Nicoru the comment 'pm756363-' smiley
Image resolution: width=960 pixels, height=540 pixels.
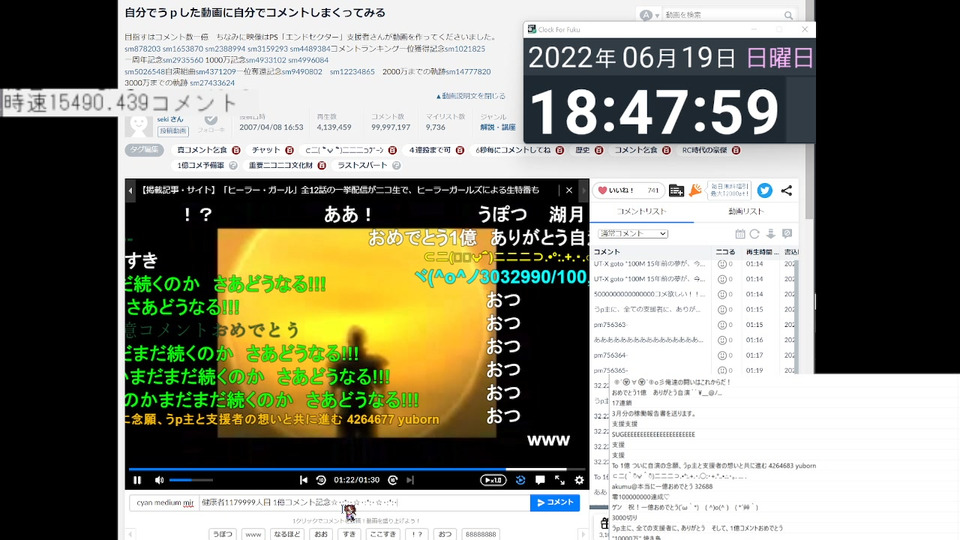(722, 325)
